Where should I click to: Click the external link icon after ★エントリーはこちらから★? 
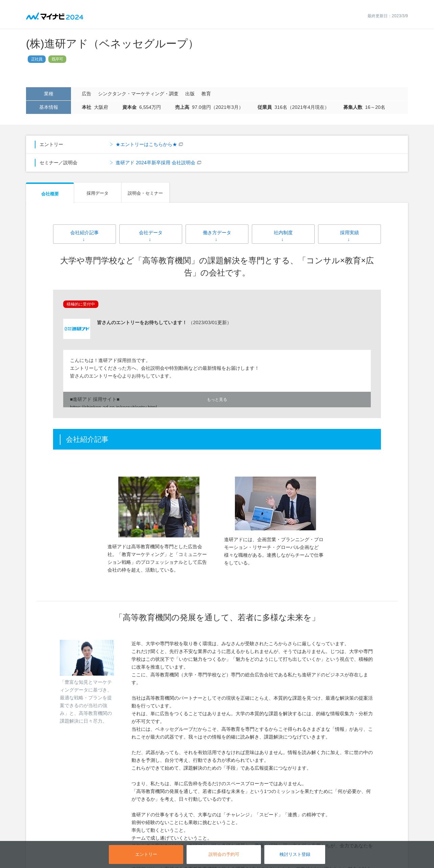pyautogui.click(x=181, y=144)
